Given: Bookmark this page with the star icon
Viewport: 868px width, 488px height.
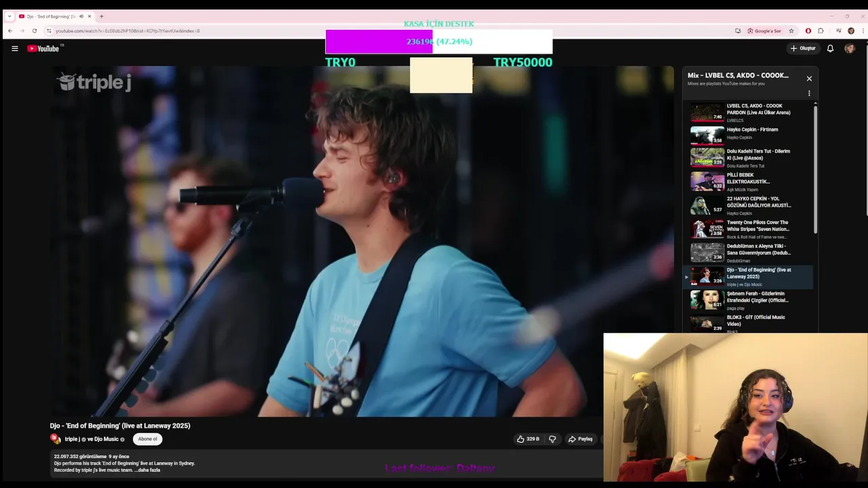Looking at the screenshot, I should tap(791, 30).
